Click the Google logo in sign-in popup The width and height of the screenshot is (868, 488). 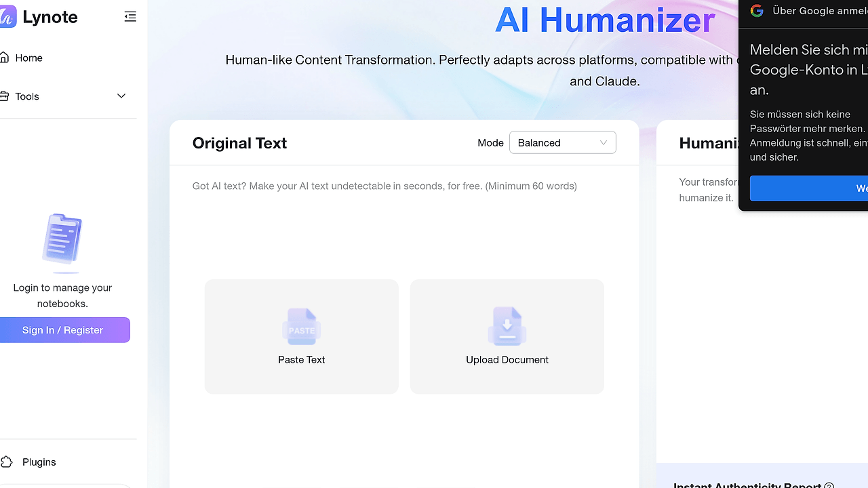(x=757, y=11)
